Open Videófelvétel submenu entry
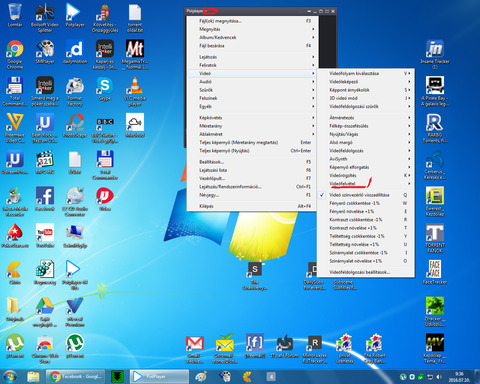This screenshot has height=384, width=480. [x=366, y=184]
